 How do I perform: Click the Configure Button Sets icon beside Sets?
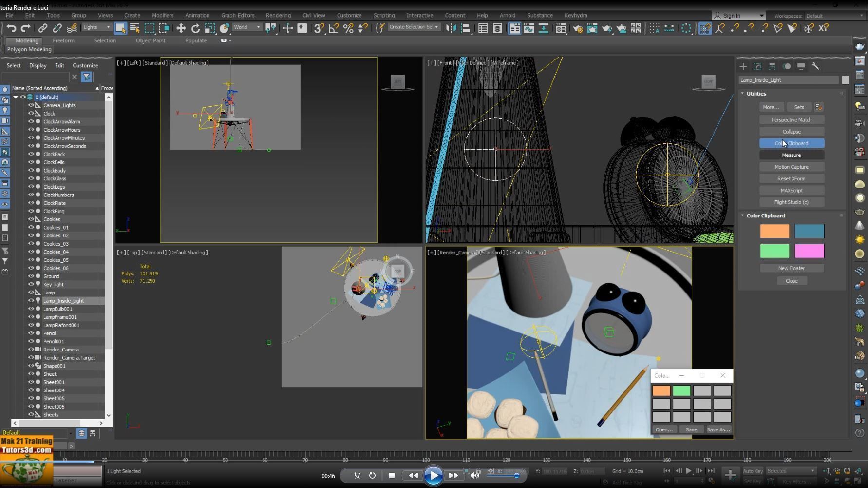click(x=818, y=107)
